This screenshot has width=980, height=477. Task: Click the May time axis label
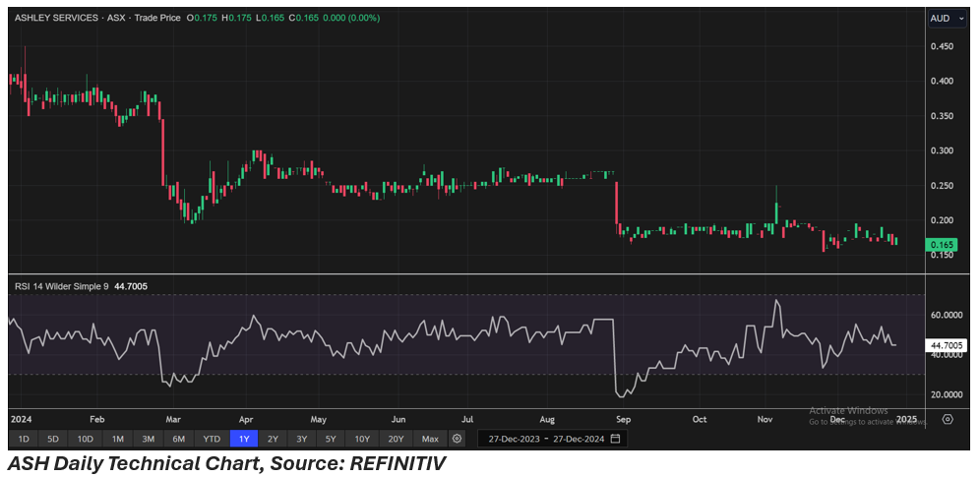(320, 419)
